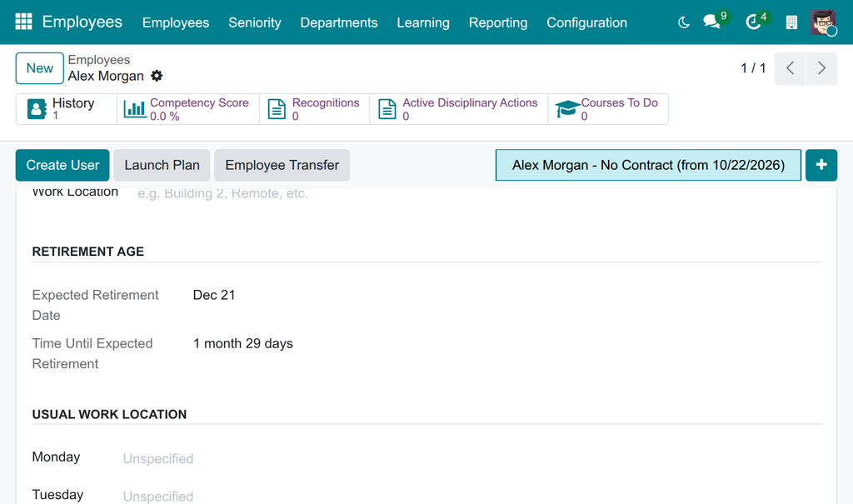Open Courses To Do stat button
Viewport: 853px width, 504px height.
(x=608, y=109)
